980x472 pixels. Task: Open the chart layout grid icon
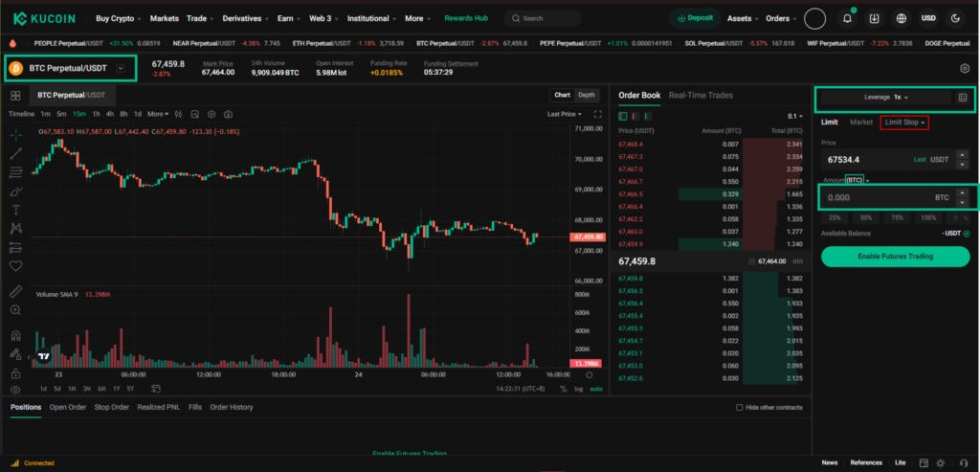tap(15, 96)
